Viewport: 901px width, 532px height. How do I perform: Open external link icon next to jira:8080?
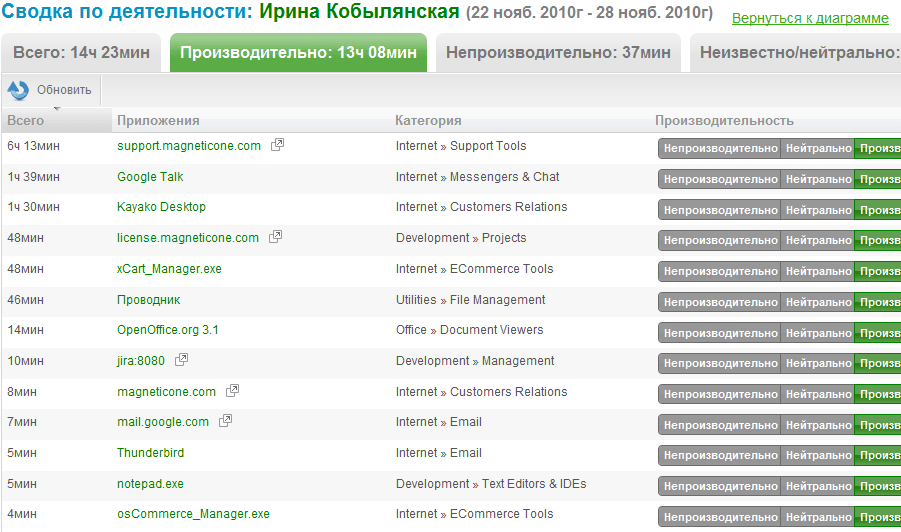[182, 360]
